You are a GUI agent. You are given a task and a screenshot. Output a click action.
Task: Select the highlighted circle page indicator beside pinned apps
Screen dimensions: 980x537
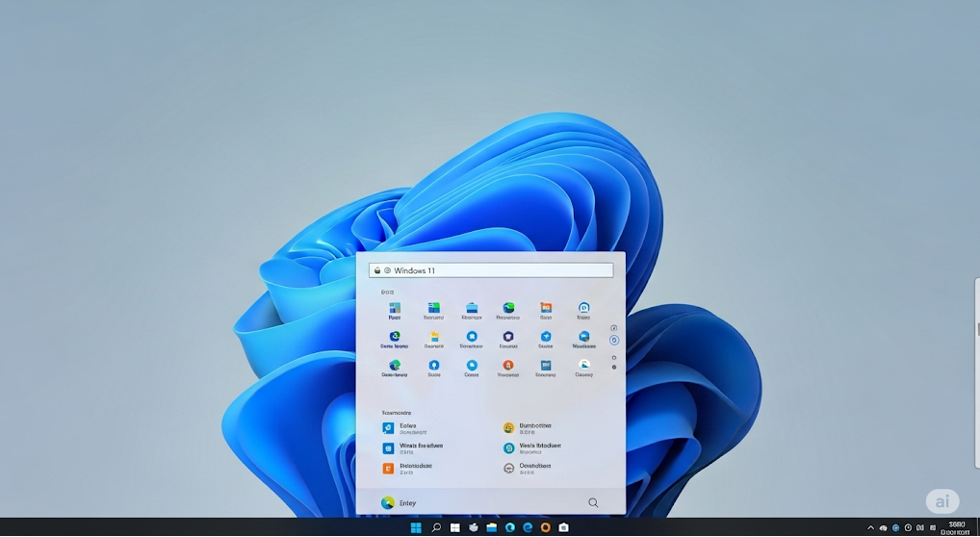614,341
